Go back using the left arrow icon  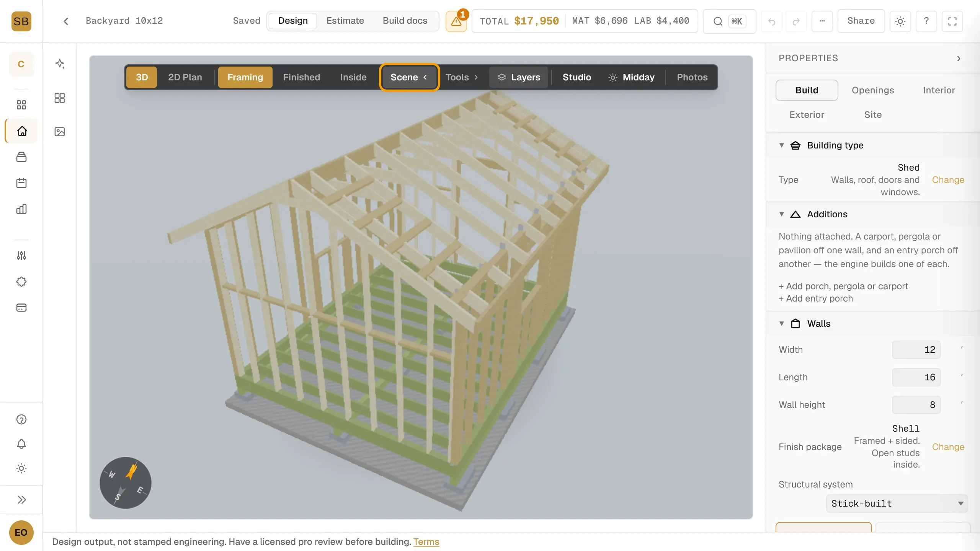click(x=66, y=21)
